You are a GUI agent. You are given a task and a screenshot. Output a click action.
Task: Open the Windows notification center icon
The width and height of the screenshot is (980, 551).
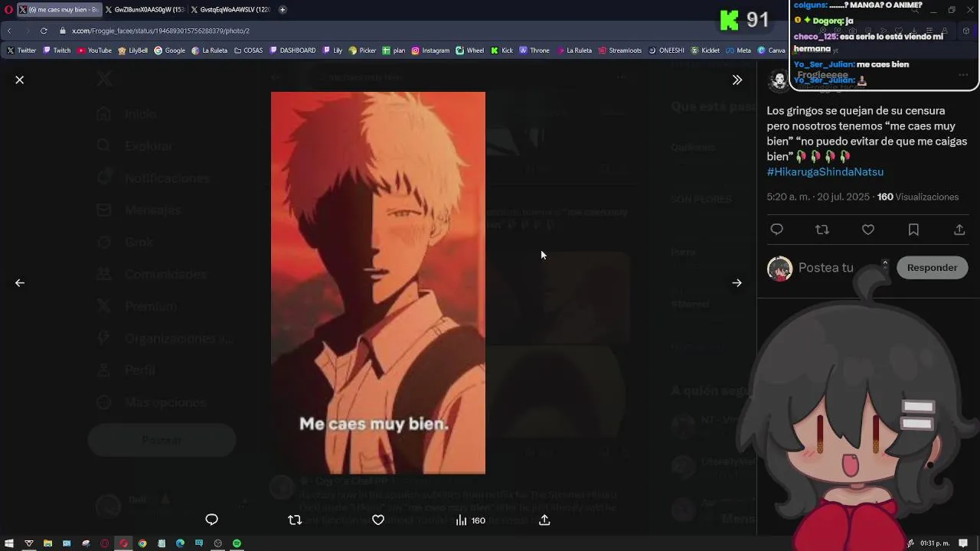click(963, 543)
